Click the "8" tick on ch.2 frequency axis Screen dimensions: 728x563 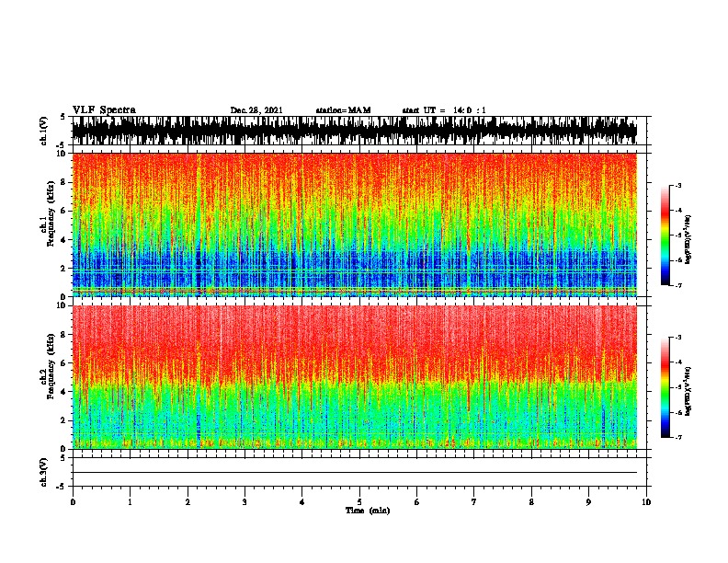point(64,335)
